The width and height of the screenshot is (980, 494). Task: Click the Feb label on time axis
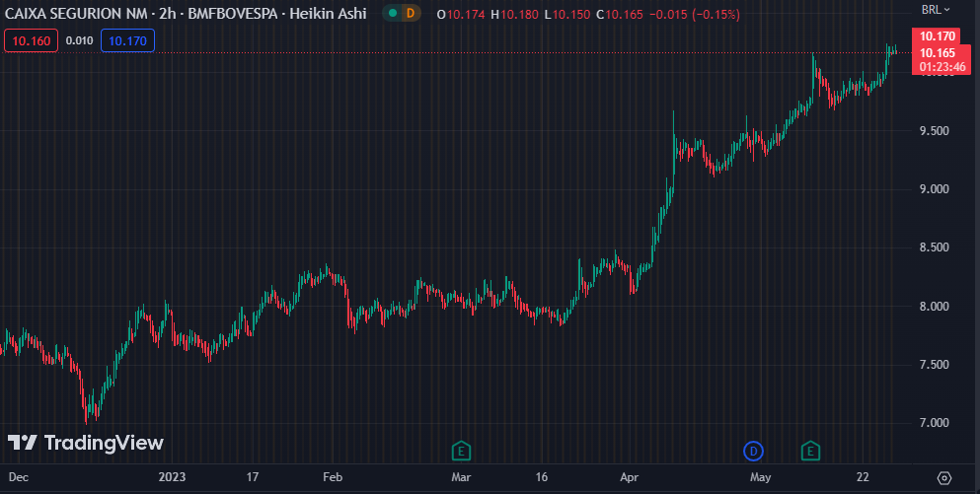333,477
